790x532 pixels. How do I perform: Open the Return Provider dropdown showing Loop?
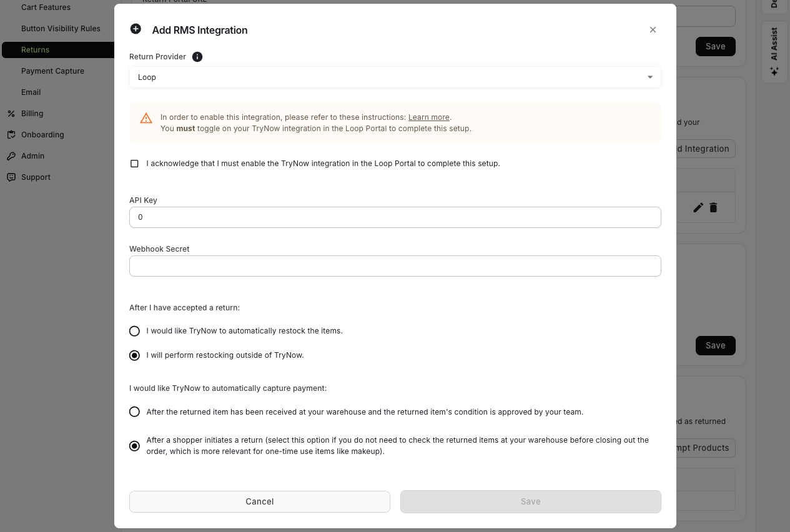pyautogui.click(x=395, y=77)
